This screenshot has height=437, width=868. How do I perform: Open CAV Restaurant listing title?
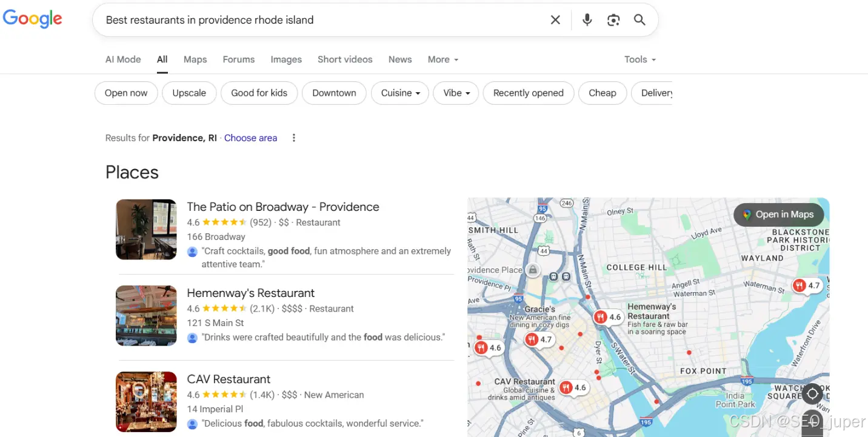(229, 379)
